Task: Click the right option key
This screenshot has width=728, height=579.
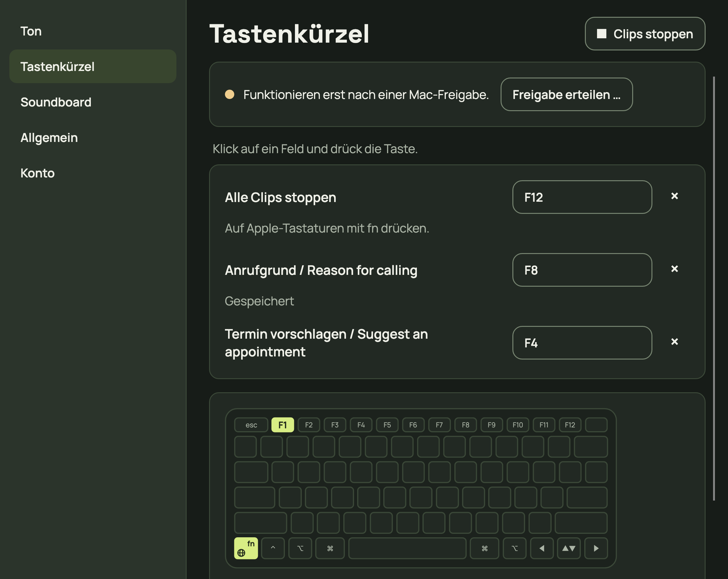Action: [x=515, y=548]
